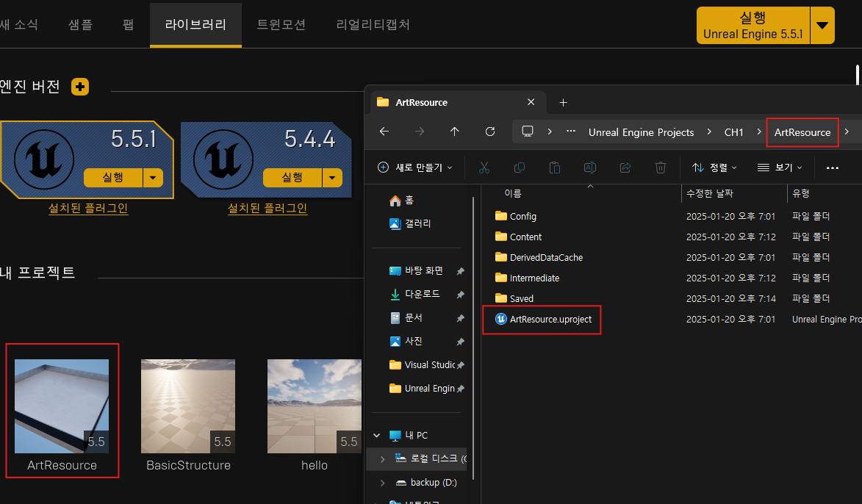Click the Unreal Engine Projects breadcrumb
Viewport: 862px width, 504px height.
click(x=641, y=132)
